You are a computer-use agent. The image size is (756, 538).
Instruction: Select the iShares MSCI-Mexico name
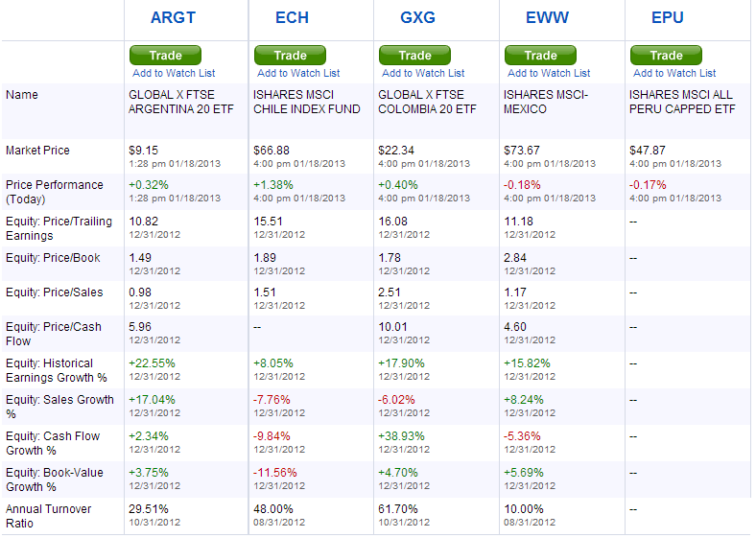click(546, 102)
